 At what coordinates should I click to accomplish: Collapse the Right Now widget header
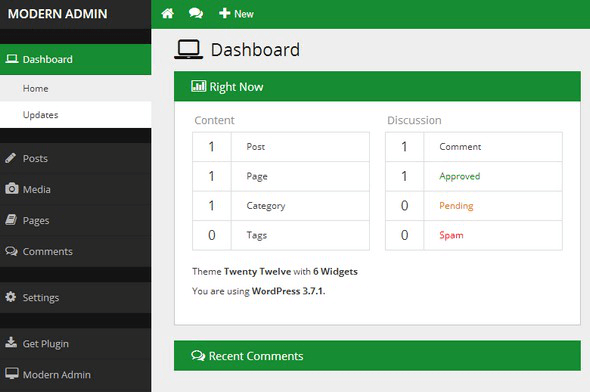[377, 87]
